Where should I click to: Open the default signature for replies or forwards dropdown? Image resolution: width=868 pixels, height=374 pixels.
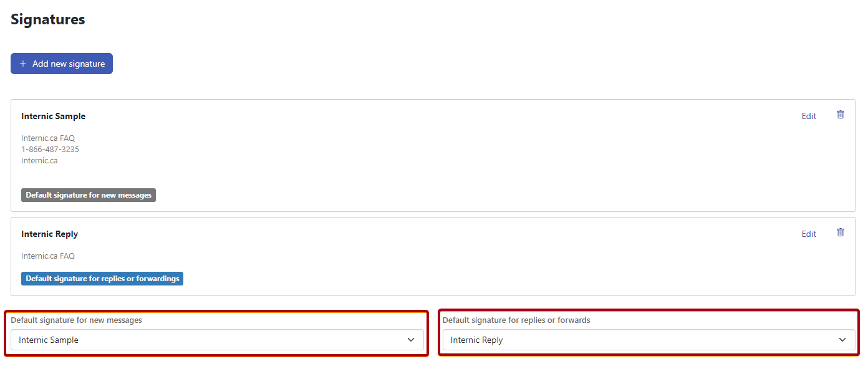click(x=649, y=340)
